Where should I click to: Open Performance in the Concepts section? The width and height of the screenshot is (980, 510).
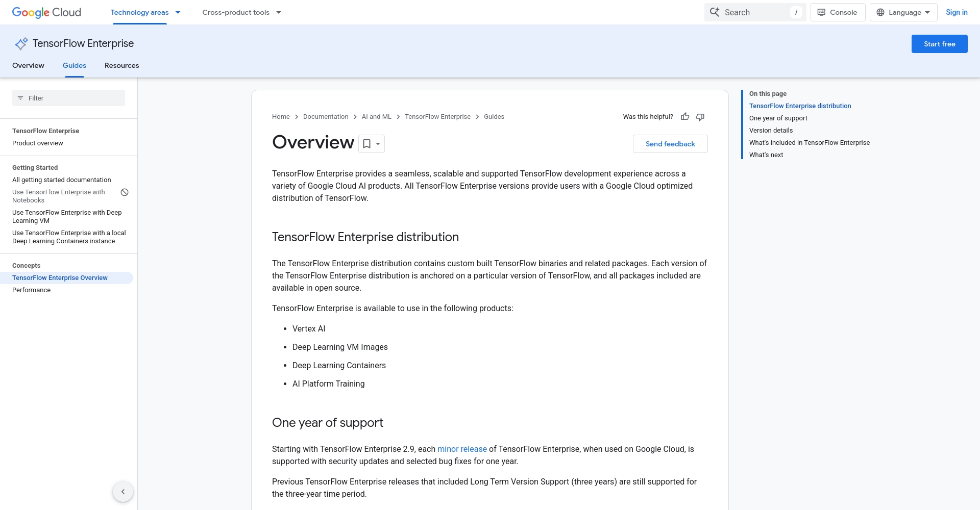click(x=32, y=290)
